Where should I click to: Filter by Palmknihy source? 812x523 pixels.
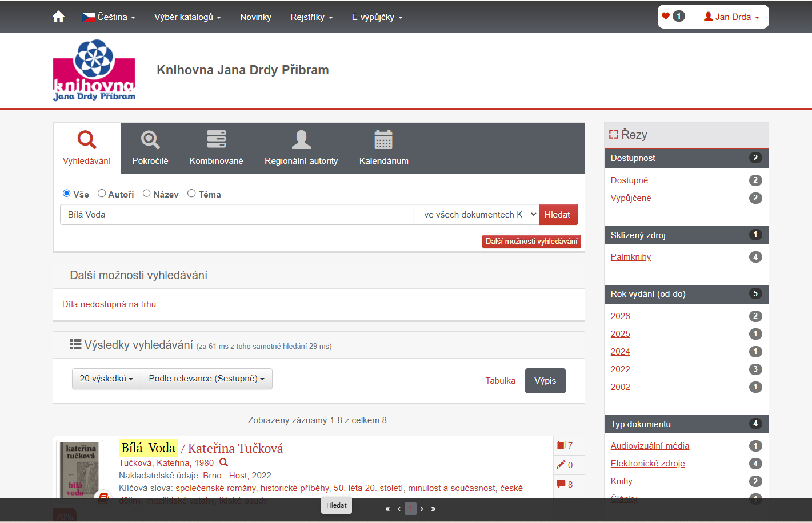(631, 257)
